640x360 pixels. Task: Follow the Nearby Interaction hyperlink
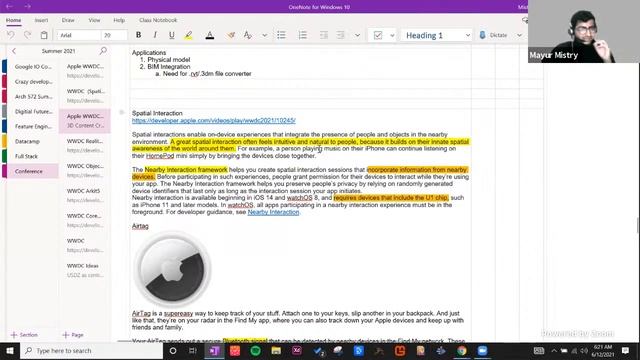tap(273, 212)
